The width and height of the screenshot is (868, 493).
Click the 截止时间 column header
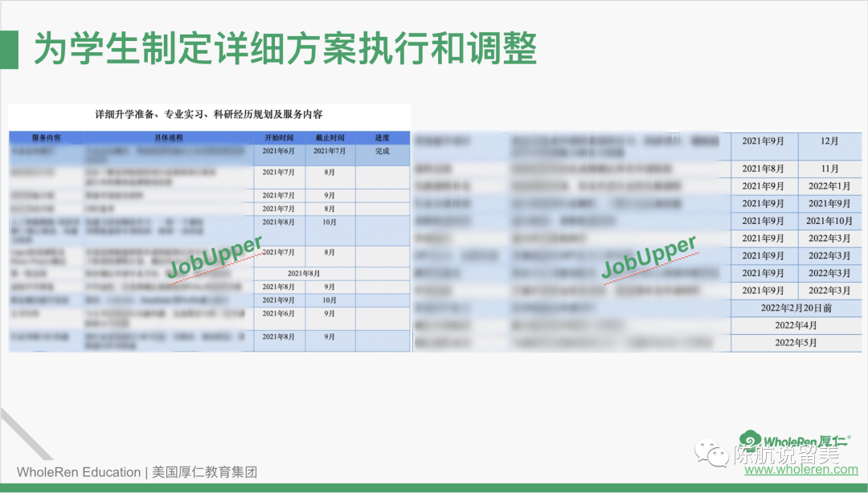330,137
